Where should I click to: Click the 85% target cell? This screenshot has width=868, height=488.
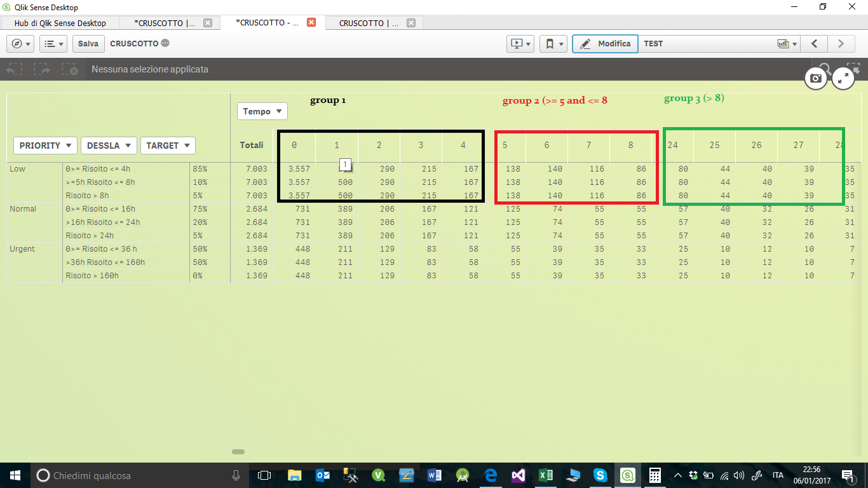tap(200, 168)
